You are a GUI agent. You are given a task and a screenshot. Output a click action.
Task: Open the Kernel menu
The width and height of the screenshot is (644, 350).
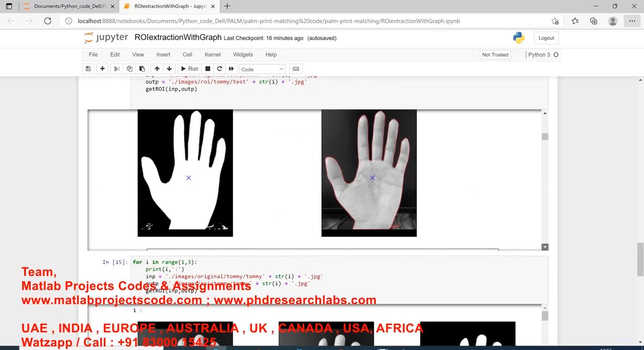pos(212,54)
